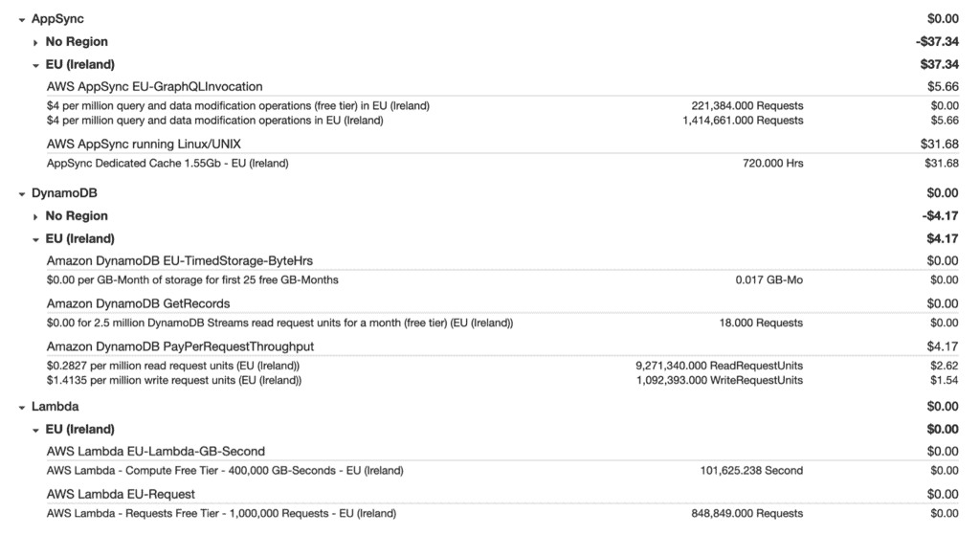Click AppSync Dedicated Cache 1.55Gb line item
Screen dimensions: 980x535
click(167, 163)
